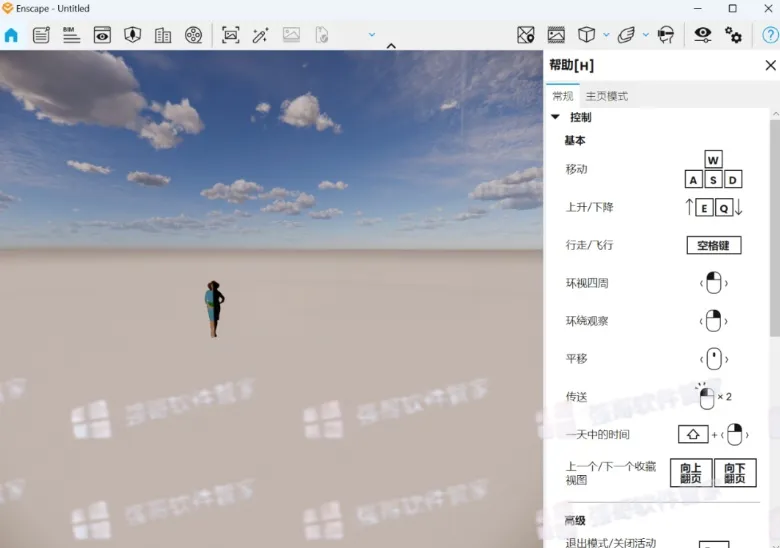
Task: Click the Home icon in toolbar
Action: click(11, 35)
